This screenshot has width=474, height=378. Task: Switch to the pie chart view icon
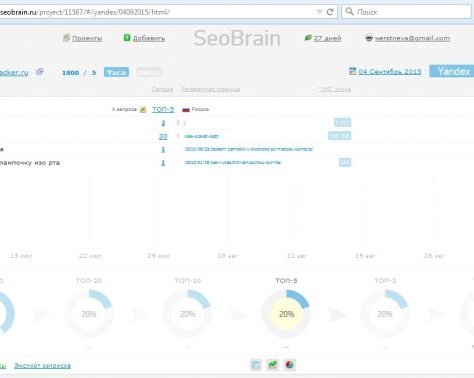click(x=289, y=365)
